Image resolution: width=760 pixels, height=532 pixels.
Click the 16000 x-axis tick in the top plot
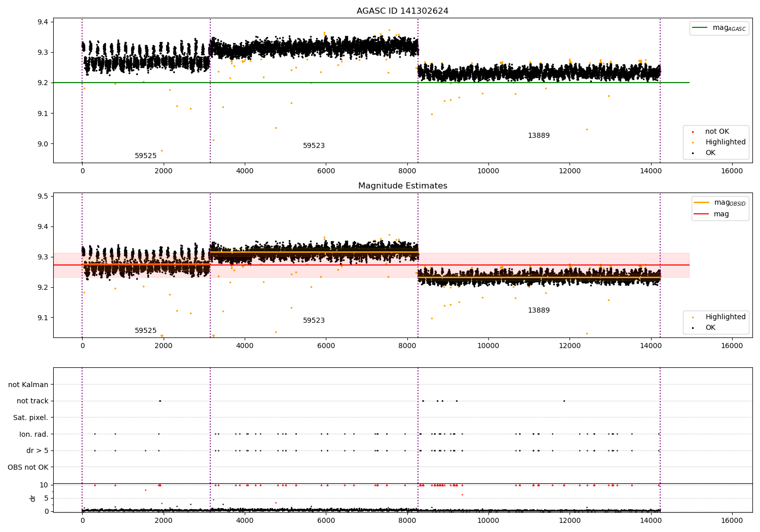coord(732,171)
